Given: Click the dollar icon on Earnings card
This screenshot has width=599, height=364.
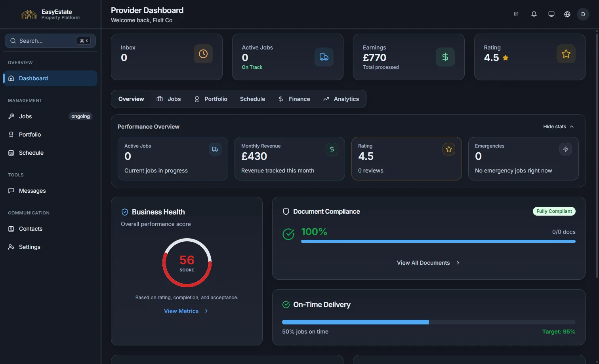Looking at the screenshot, I should point(445,57).
